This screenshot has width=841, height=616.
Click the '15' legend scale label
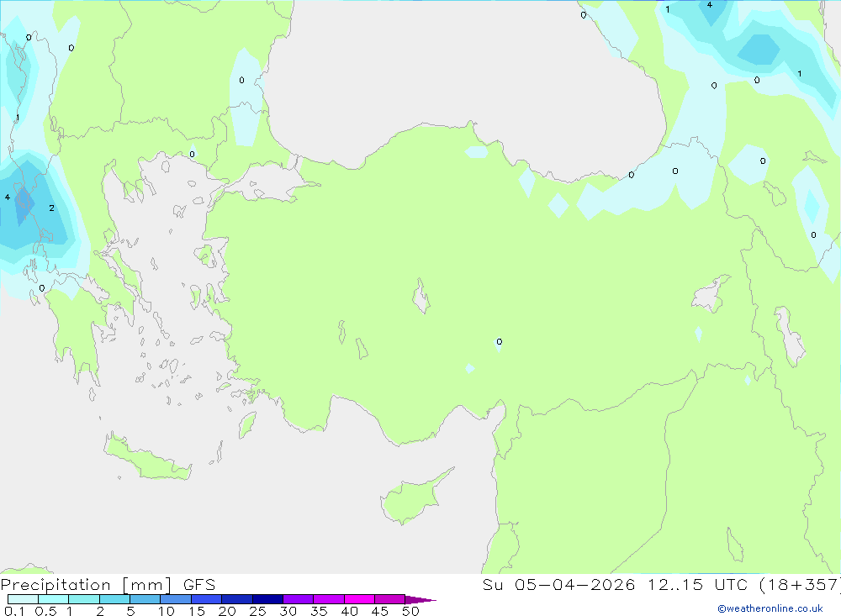196,611
